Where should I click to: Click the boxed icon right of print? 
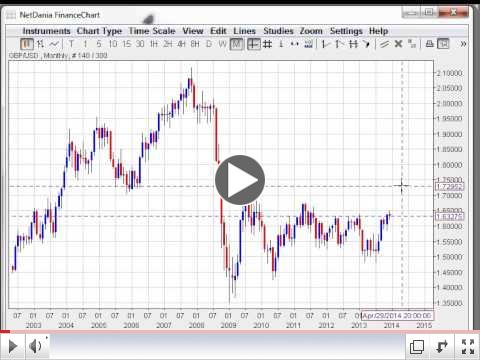coord(443,44)
